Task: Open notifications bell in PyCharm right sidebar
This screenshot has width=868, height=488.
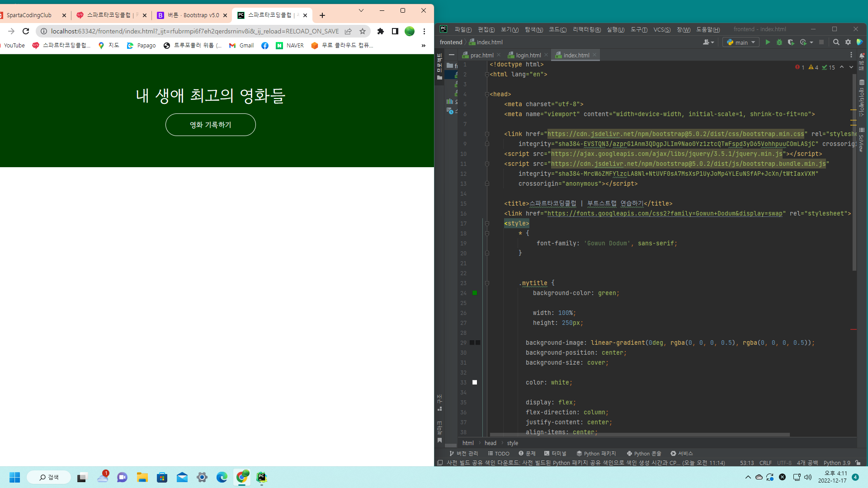Action: click(x=862, y=56)
